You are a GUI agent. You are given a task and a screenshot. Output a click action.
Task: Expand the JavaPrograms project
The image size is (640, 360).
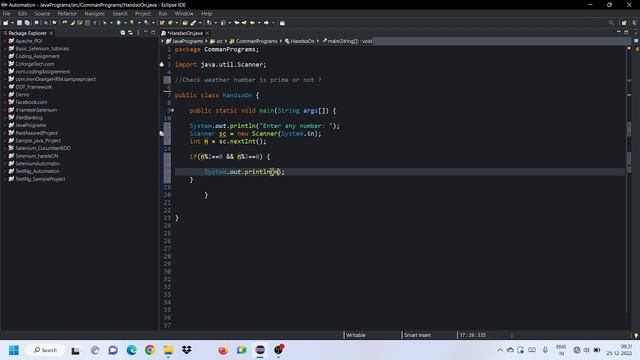[5, 125]
